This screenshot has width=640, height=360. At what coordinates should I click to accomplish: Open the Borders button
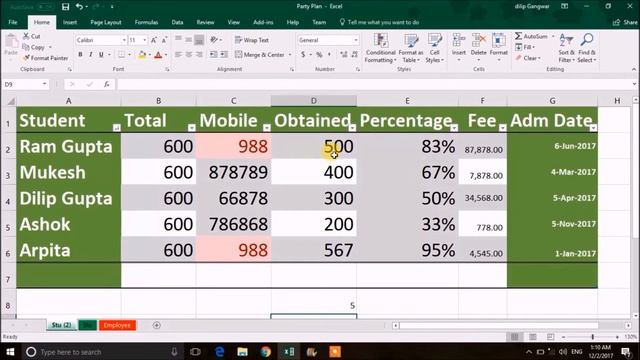pyautogui.click(x=122, y=54)
